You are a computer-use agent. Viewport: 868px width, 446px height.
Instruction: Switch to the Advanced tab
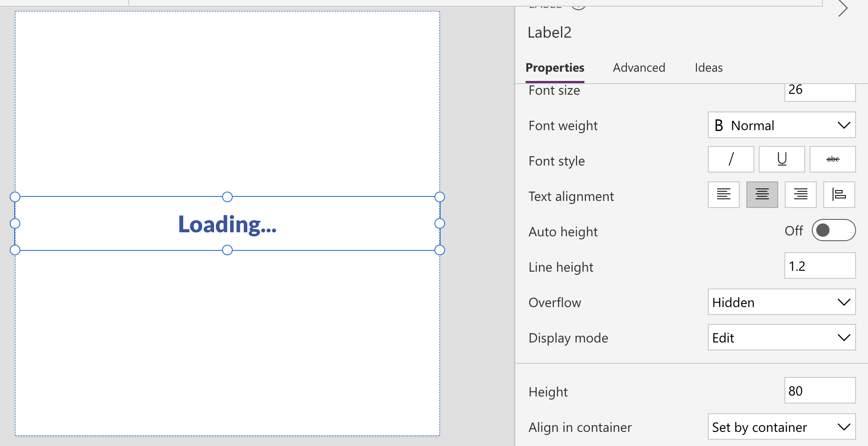point(639,67)
